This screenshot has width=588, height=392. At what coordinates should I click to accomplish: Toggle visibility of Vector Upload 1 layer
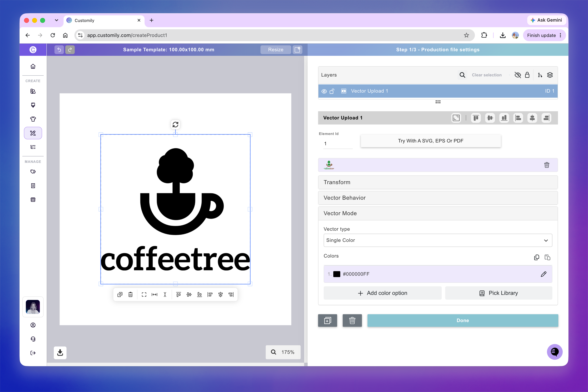tap(324, 91)
